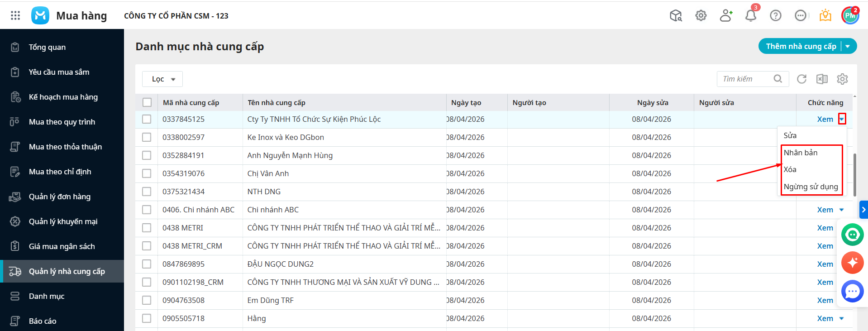Viewport: 868px width, 331px height.
Task: Click Xem link for ĐẬU NGỌC DUNG2
Action: [825, 264]
